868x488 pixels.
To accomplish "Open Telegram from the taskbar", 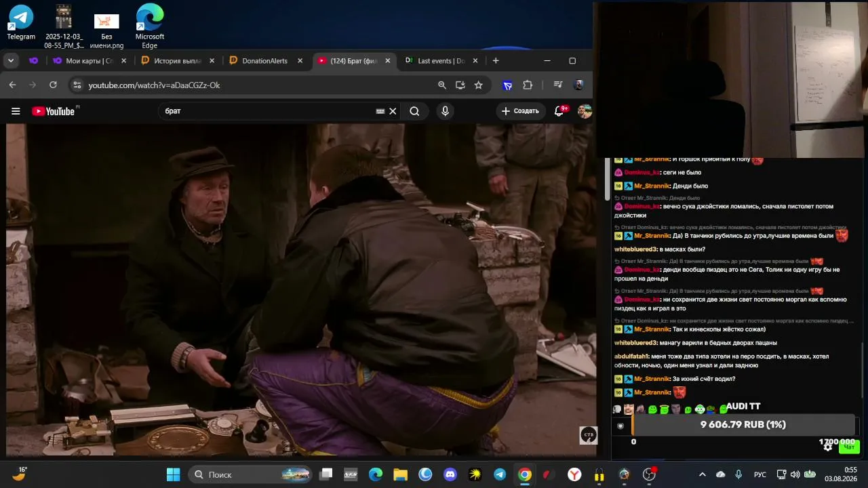I will pyautogui.click(x=500, y=474).
